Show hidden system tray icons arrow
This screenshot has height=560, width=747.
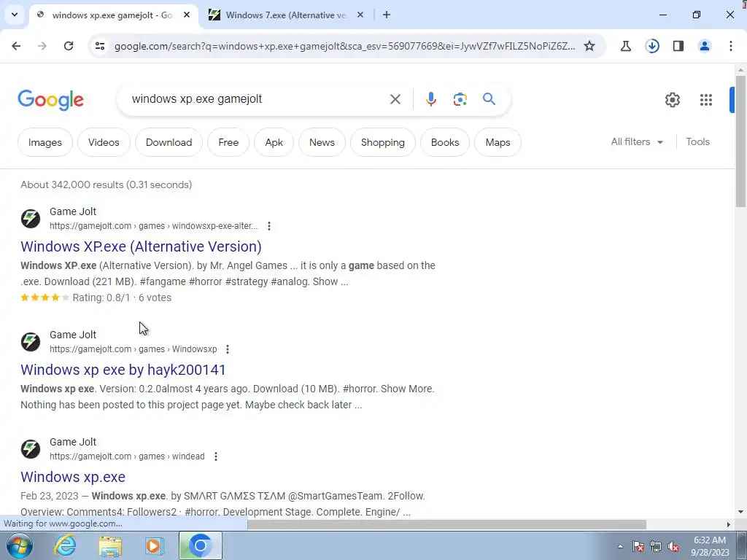click(x=620, y=546)
